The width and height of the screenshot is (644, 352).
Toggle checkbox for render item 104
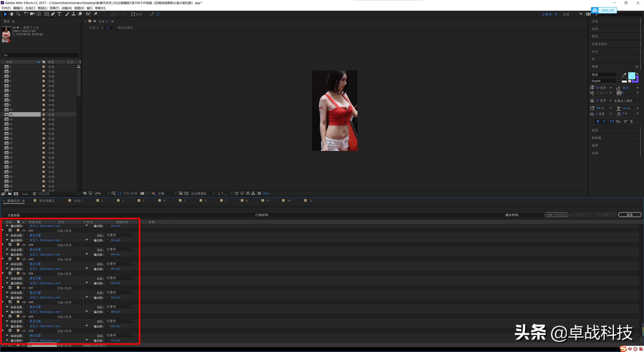(x=10, y=244)
